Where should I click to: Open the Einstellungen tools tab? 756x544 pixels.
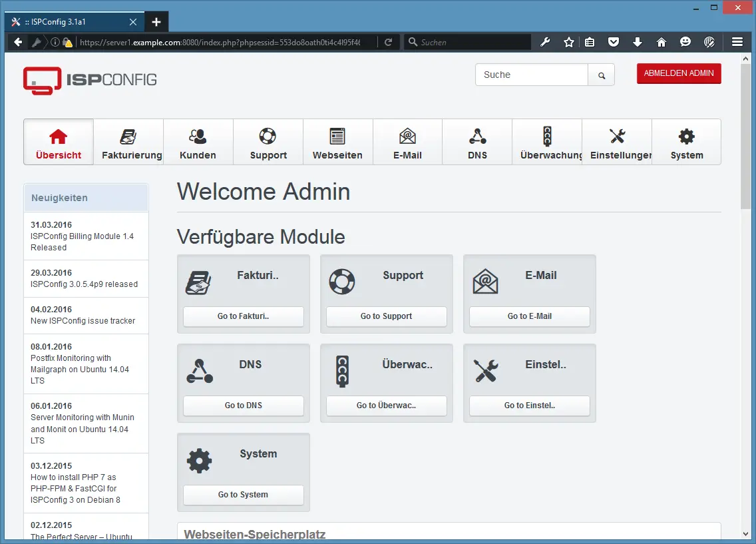coord(617,142)
